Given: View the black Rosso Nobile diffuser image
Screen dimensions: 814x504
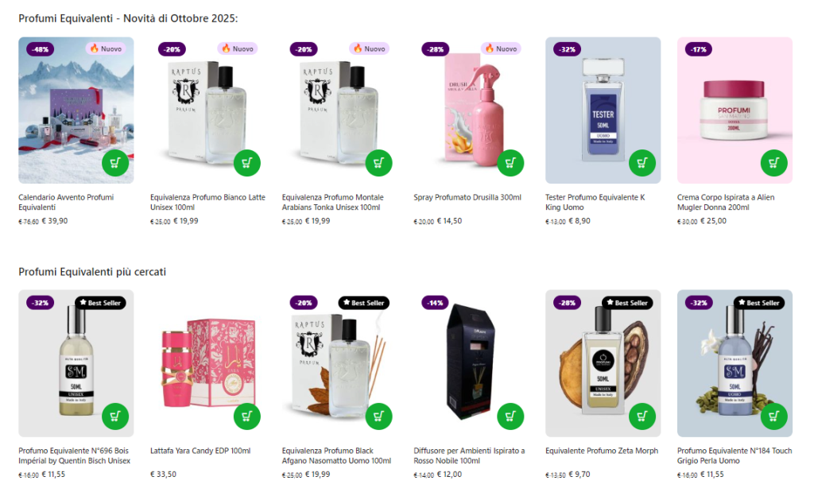Looking at the screenshot, I should click(471, 363).
